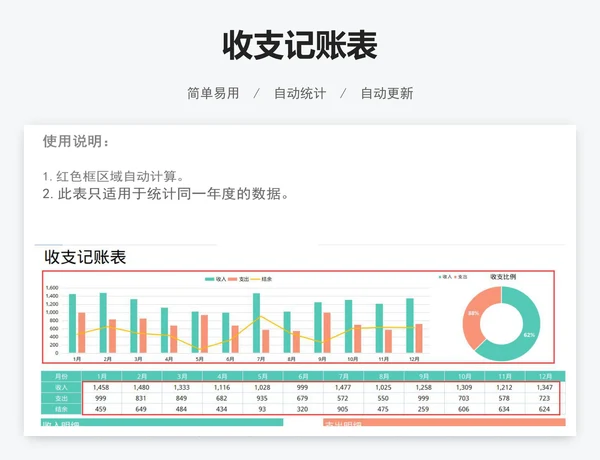Viewport: 600px width, 460px height.
Task: Click instruction line 红色框区域自动计算
Action: point(114,176)
